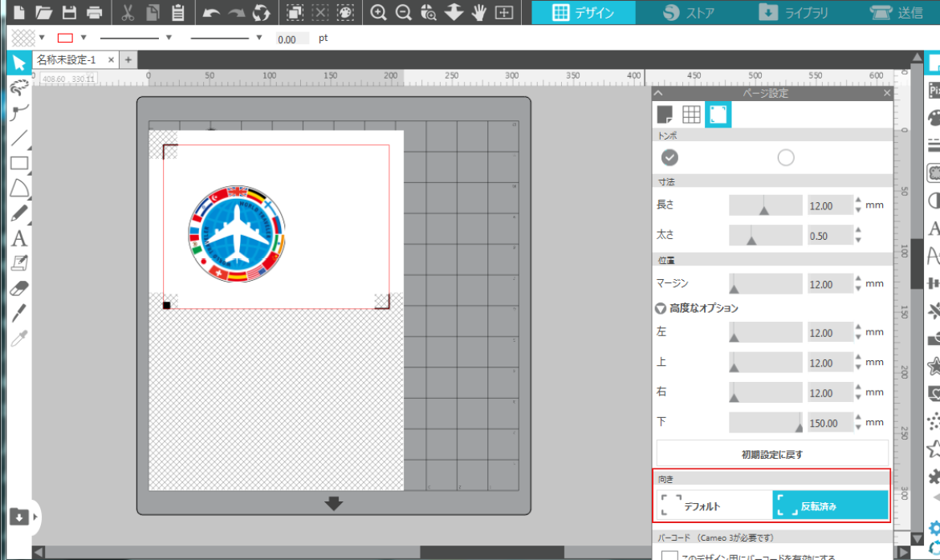Click red line color swatch
Viewport: 940px width, 560px height.
(65, 38)
